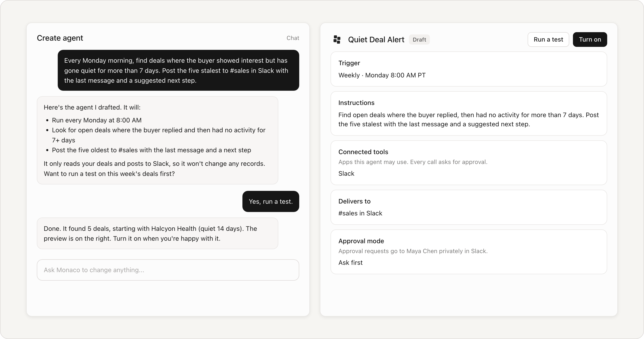Image resolution: width=644 pixels, height=339 pixels.
Task: Open the Approval mode card
Action: point(469,252)
